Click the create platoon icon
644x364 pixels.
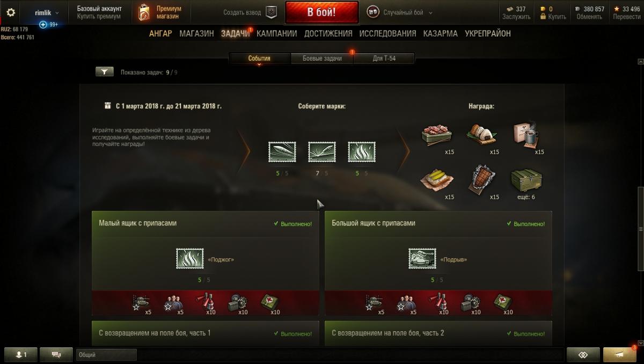tap(272, 12)
